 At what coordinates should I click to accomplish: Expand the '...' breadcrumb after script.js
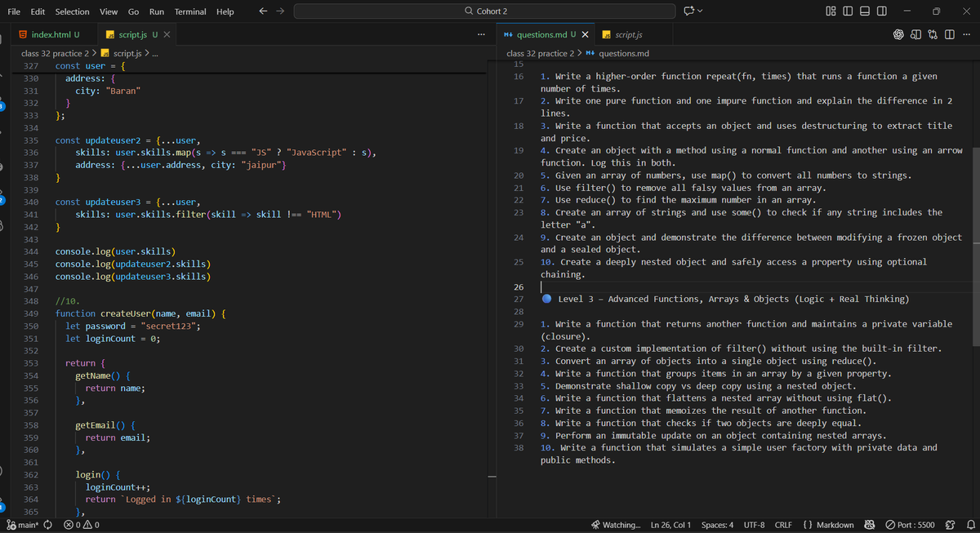coord(155,53)
